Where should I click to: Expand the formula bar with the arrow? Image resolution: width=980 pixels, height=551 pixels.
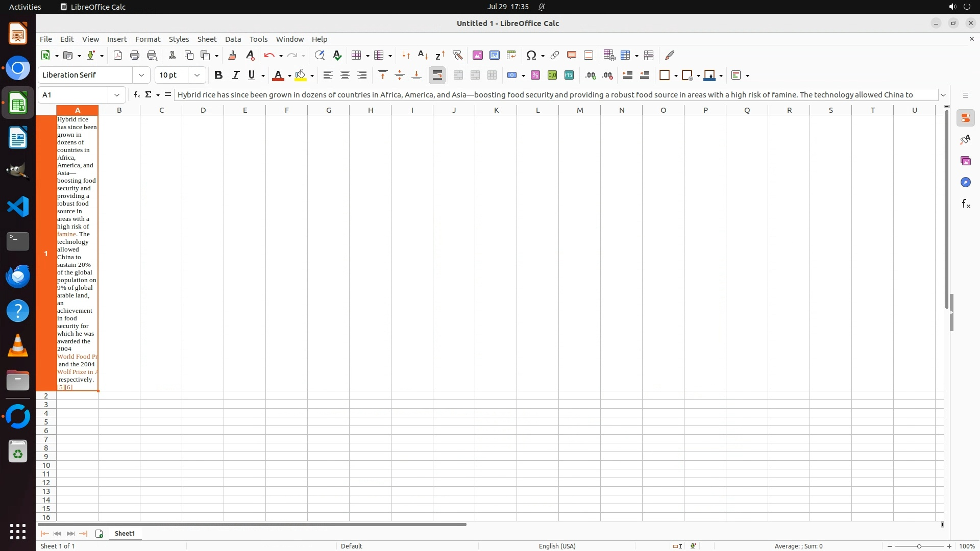(943, 95)
